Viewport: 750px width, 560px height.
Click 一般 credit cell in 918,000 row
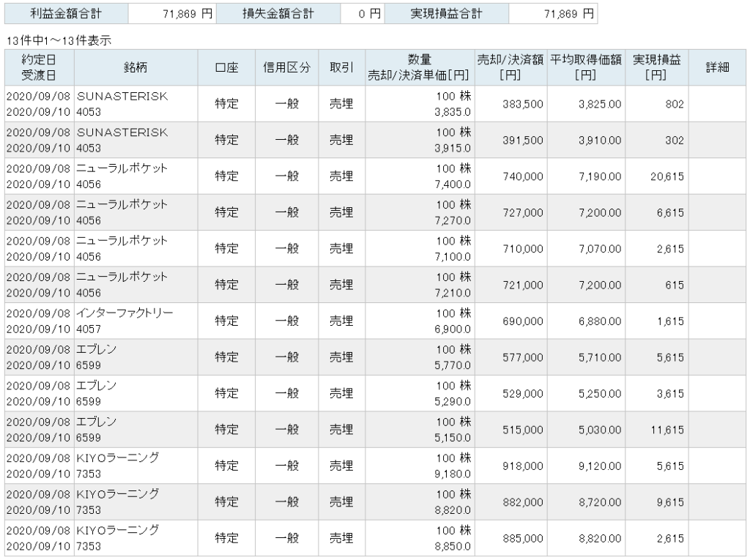tap(286, 466)
